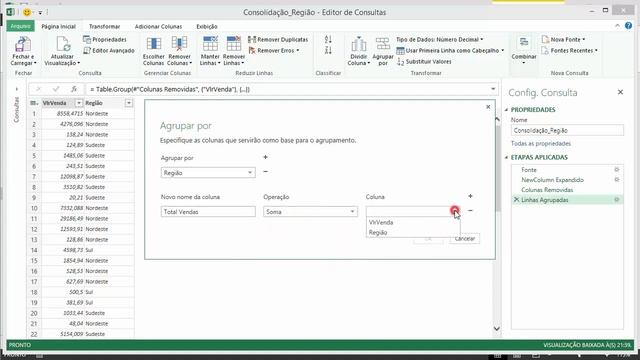The width and height of the screenshot is (640, 360).
Task: Click Manter Linhas icon
Action: point(210,44)
